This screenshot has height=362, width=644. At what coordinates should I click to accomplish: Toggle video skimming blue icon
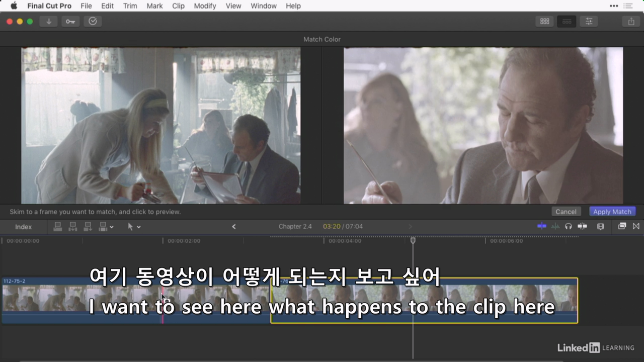point(542,226)
